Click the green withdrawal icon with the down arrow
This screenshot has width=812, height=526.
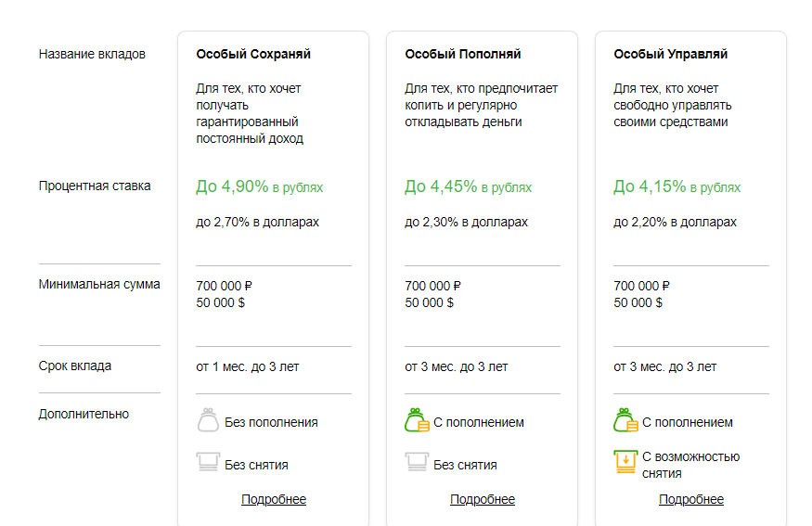pyautogui.click(x=625, y=461)
